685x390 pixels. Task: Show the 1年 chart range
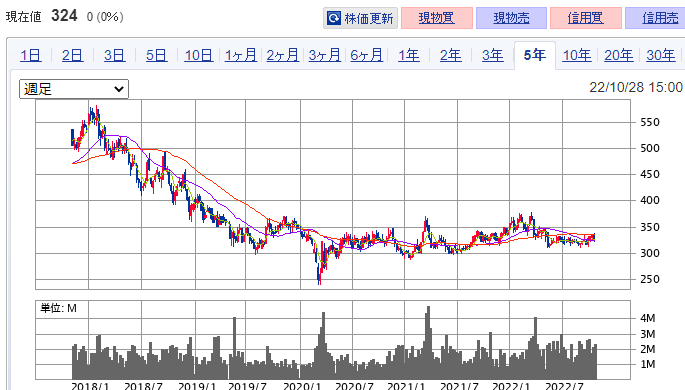point(408,55)
